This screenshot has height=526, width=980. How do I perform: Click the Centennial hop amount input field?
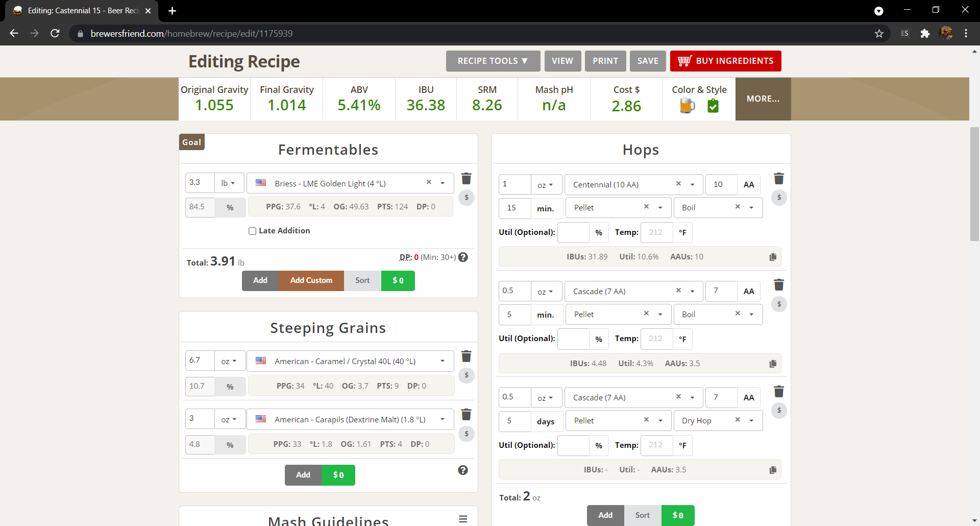coord(514,184)
